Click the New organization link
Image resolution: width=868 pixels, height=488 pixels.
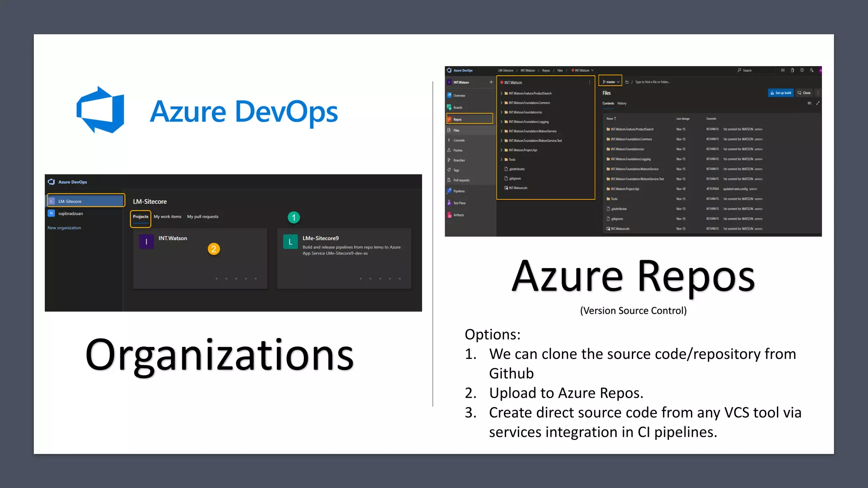click(x=64, y=228)
